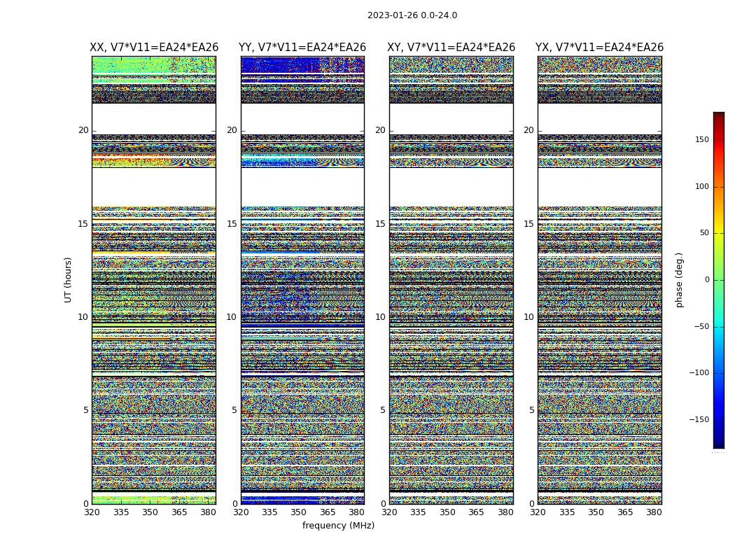This screenshot has width=735, height=560.
Task: Click the date title 2023-01-26 0.0-24.0
Action: click(412, 15)
